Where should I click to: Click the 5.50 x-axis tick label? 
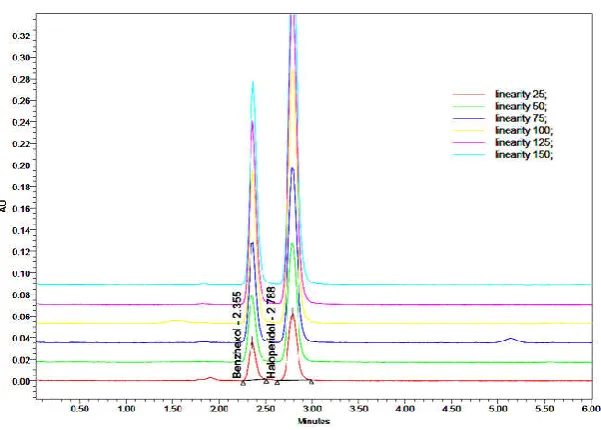544,409
